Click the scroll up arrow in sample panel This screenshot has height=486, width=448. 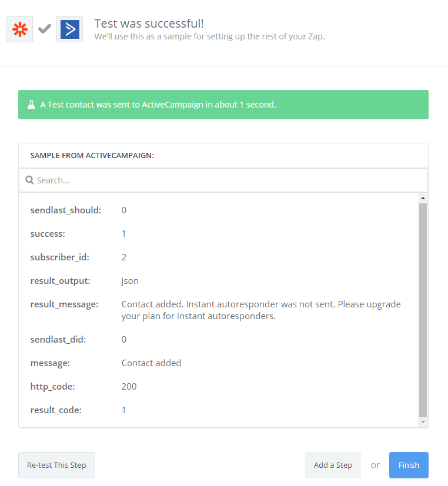coord(423,198)
